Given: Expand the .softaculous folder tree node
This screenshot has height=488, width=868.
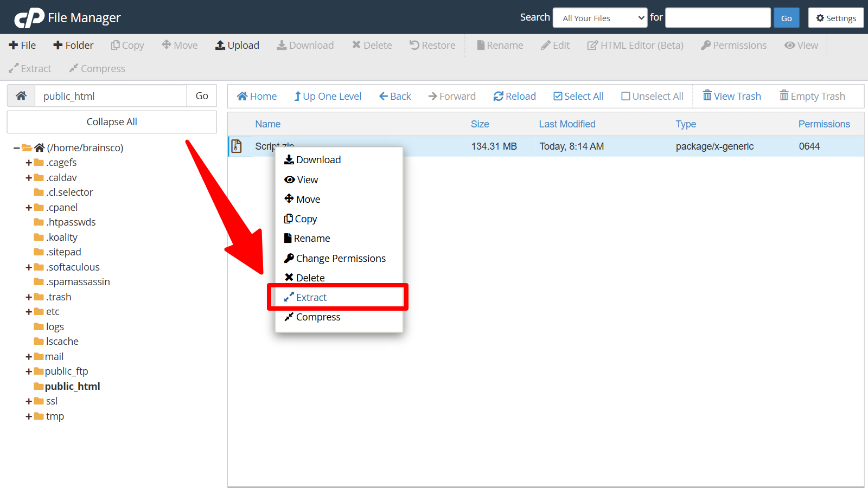Looking at the screenshot, I should point(29,267).
